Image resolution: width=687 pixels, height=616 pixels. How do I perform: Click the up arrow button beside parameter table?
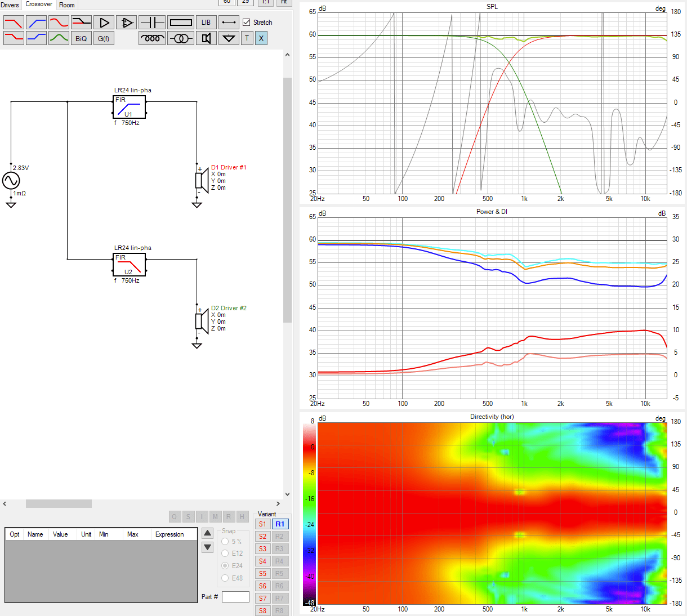click(x=207, y=533)
